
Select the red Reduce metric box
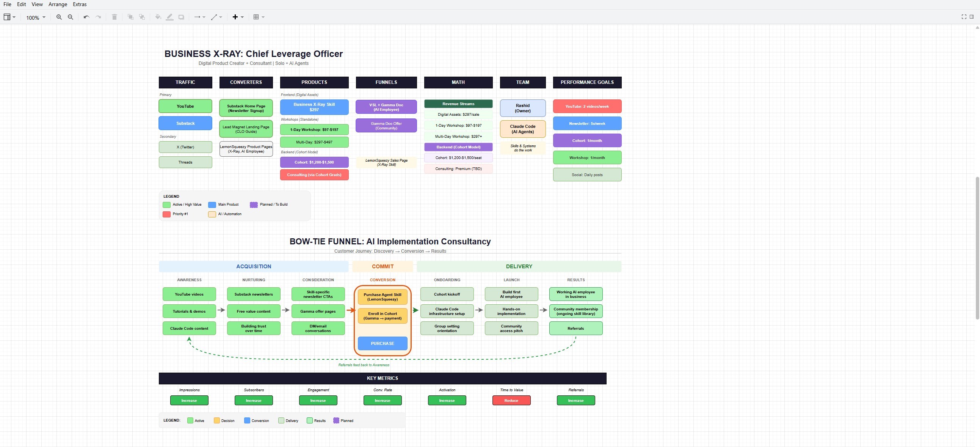coord(511,400)
